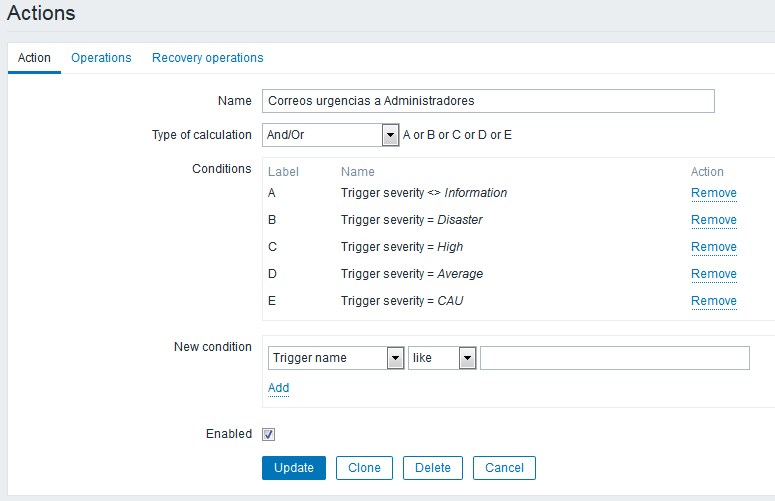
Task: Open the 'like' operator dropdown
Action: [x=440, y=358]
